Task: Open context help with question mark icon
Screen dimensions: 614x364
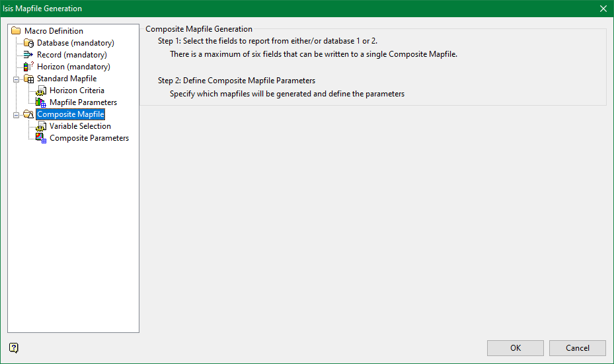Action: click(14, 347)
